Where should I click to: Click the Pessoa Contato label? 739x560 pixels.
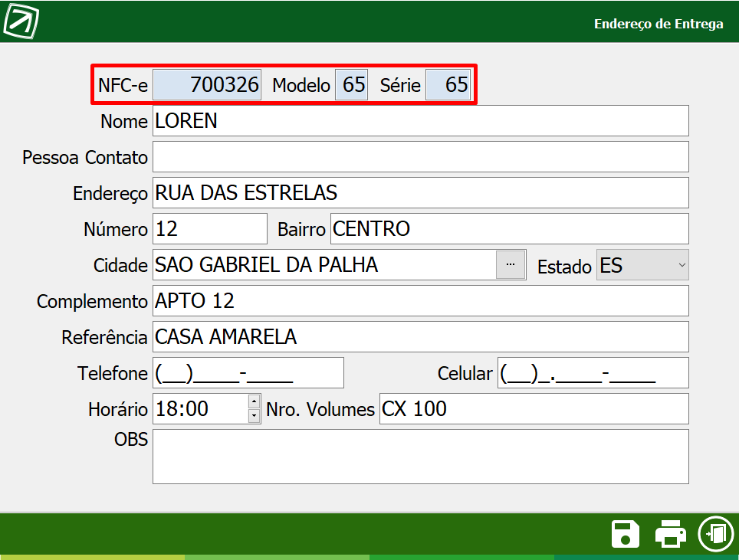pyautogui.click(x=85, y=158)
